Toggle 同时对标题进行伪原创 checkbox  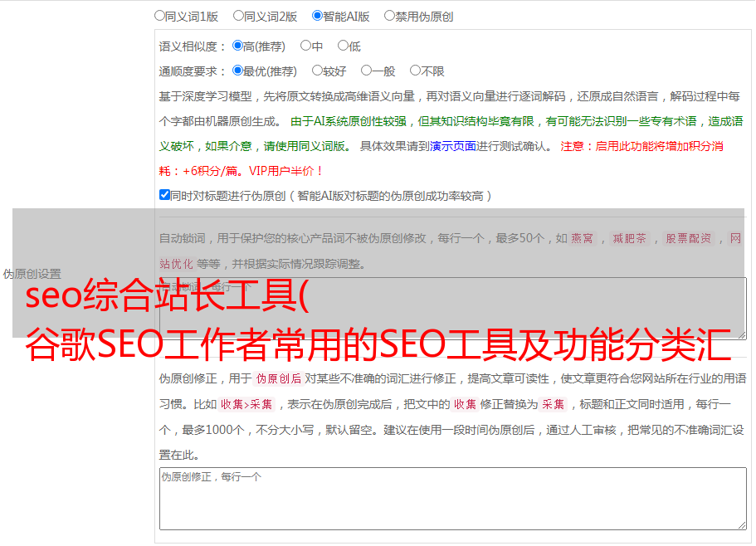pos(164,195)
